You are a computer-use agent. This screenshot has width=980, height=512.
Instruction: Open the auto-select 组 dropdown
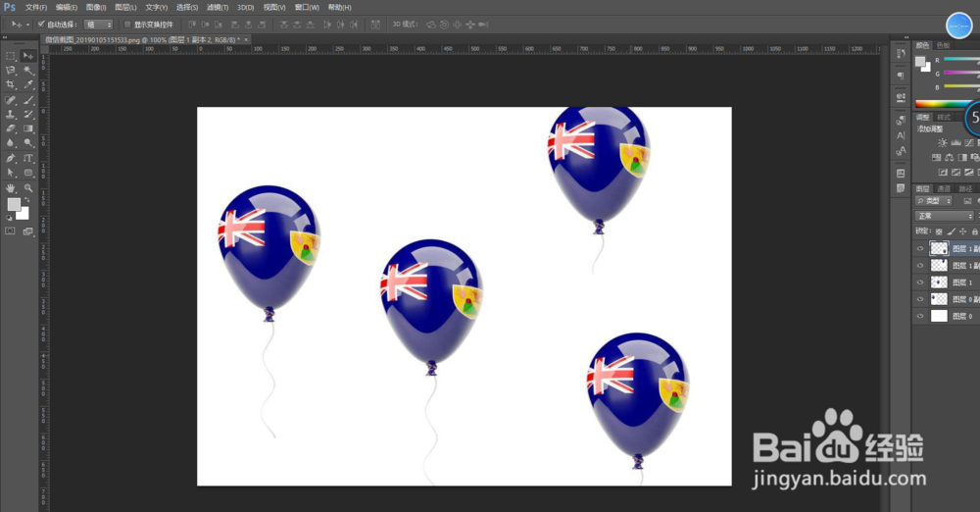99,25
